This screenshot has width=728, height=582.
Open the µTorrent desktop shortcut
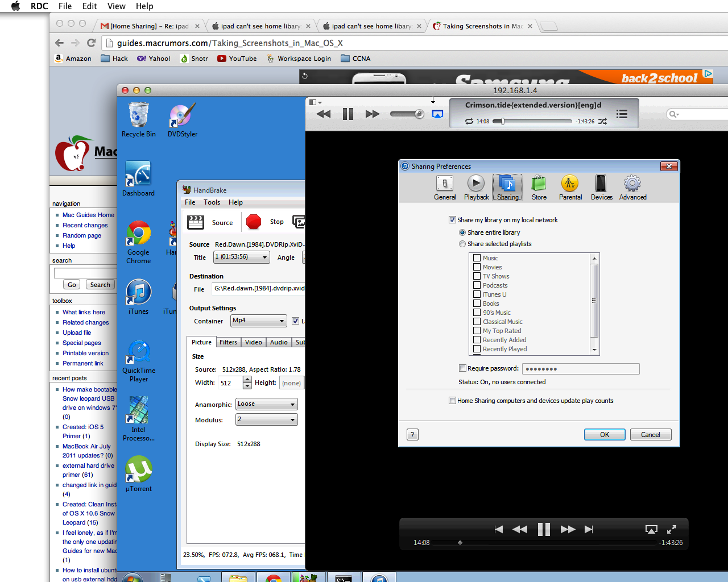(138, 469)
